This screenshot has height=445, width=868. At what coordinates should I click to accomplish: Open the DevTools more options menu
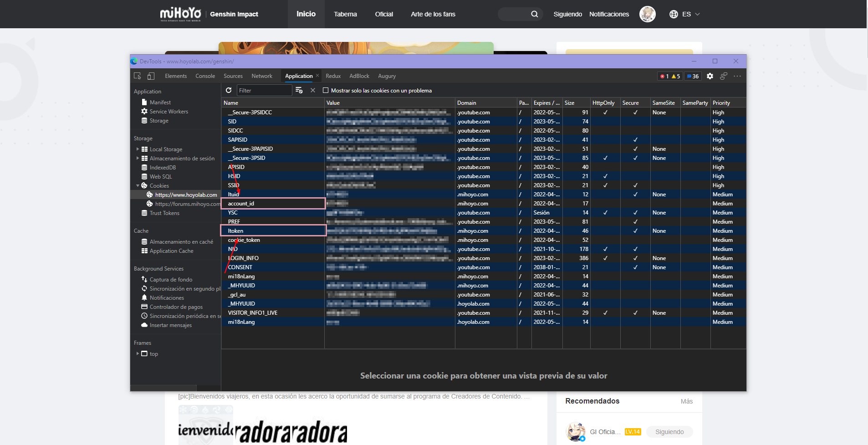click(737, 76)
